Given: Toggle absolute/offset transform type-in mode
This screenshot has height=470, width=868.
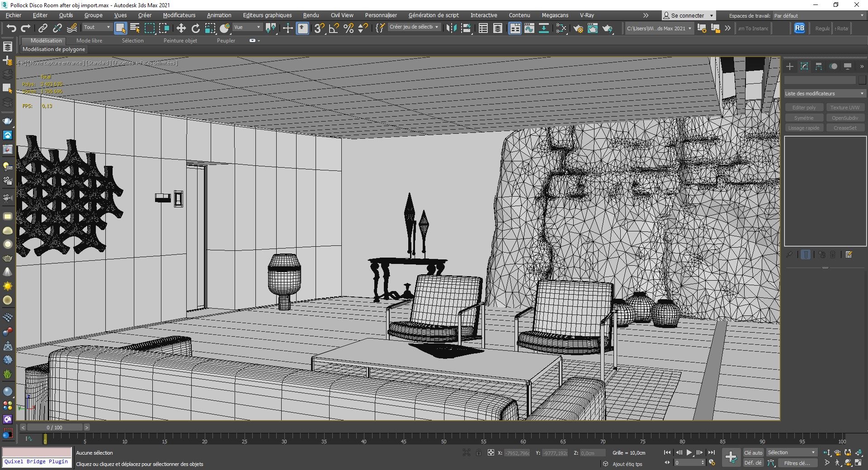Looking at the screenshot, I should coord(491,453).
